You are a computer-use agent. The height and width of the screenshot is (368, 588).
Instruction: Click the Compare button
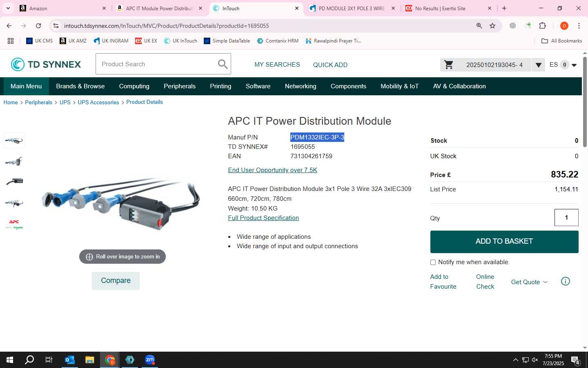pos(116,281)
